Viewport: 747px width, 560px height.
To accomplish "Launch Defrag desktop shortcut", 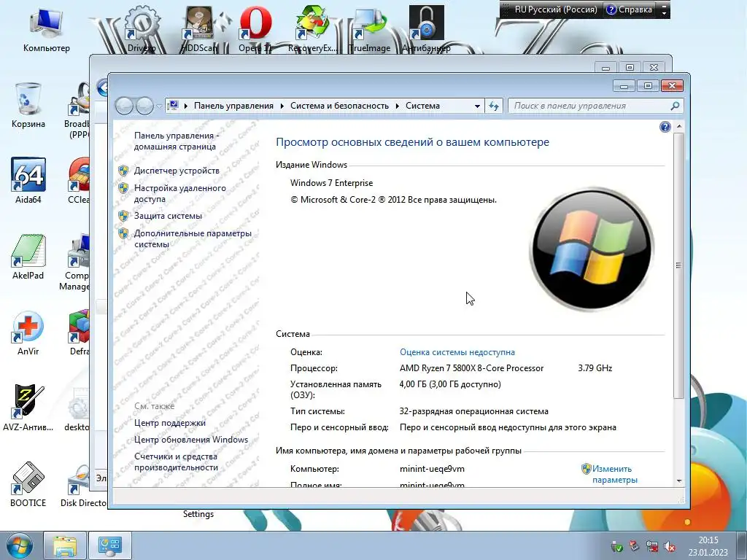I will pos(79,332).
